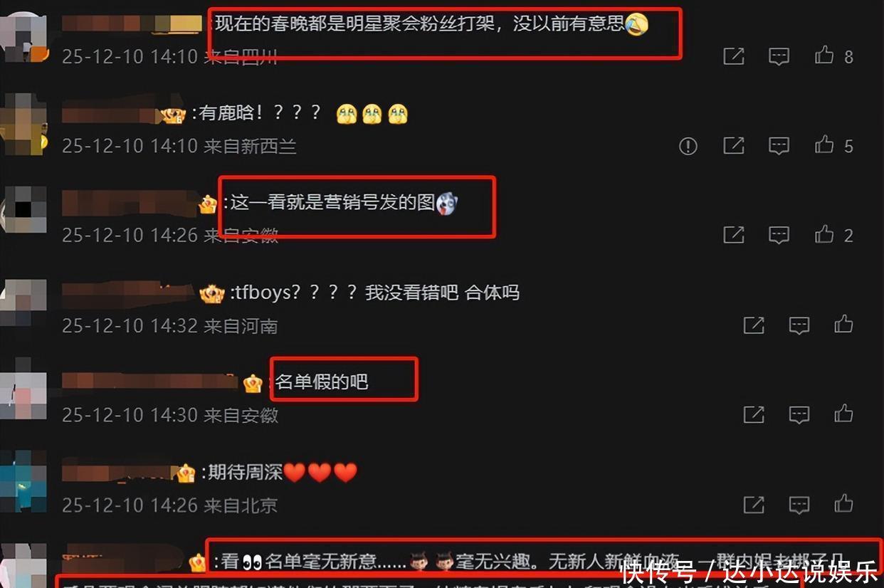Image resolution: width=884 pixels, height=588 pixels.
Task: Like the 有鹿晗 comment
Action: click(824, 145)
